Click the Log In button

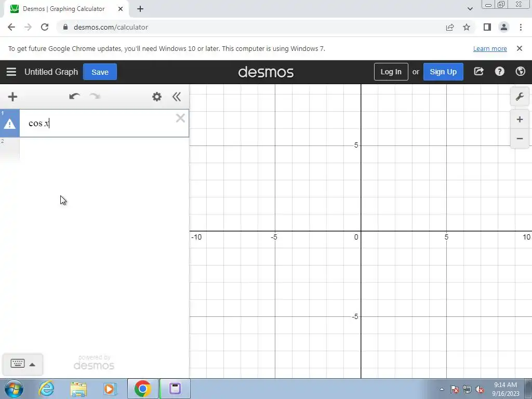pos(391,72)
